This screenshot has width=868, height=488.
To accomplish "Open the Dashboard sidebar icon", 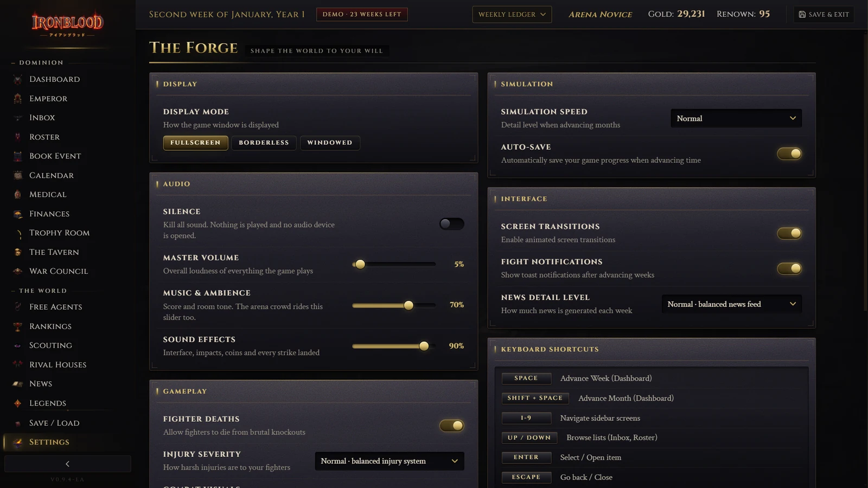I will point(18,79).
